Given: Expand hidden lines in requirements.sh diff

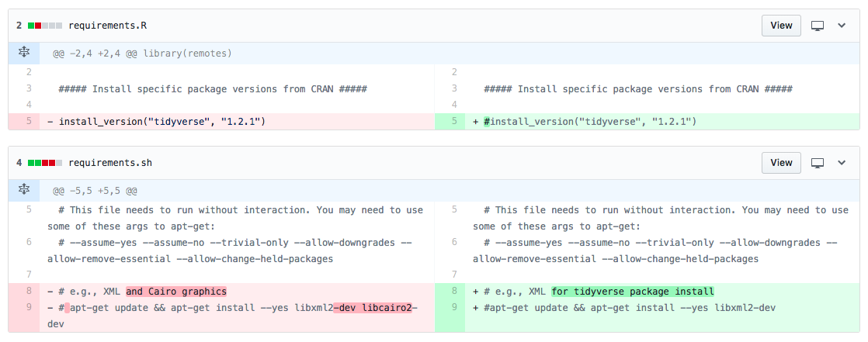Looking at the screenshot, I should pyautogui.click(x=24, y=190).
